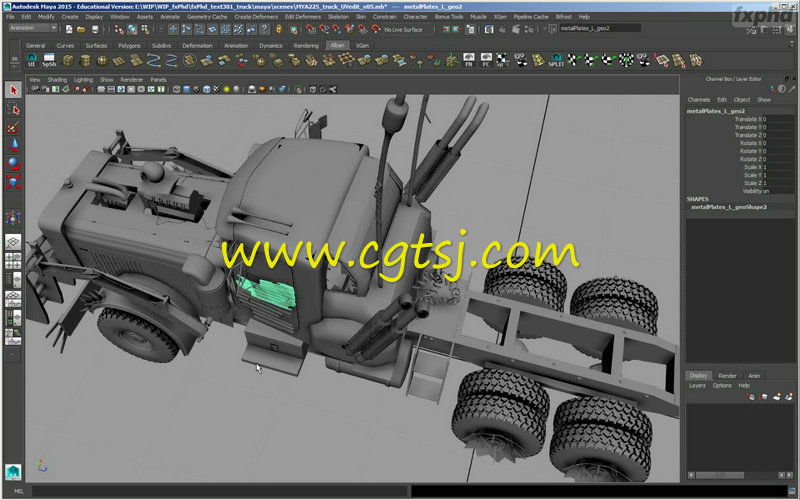Click the Scale Y channel label

(x=753, y=175)
